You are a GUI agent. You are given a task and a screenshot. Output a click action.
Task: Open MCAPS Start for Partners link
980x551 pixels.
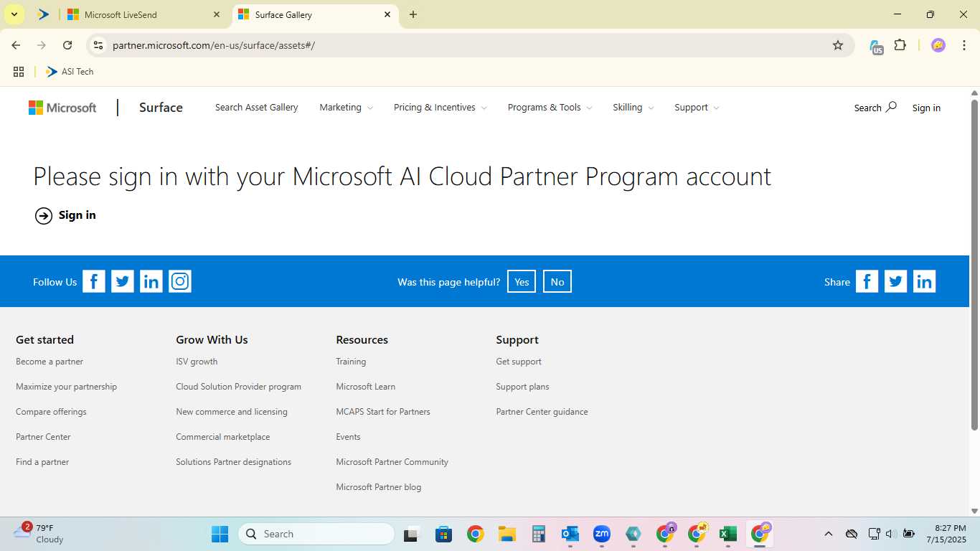[x=383, y=412]
